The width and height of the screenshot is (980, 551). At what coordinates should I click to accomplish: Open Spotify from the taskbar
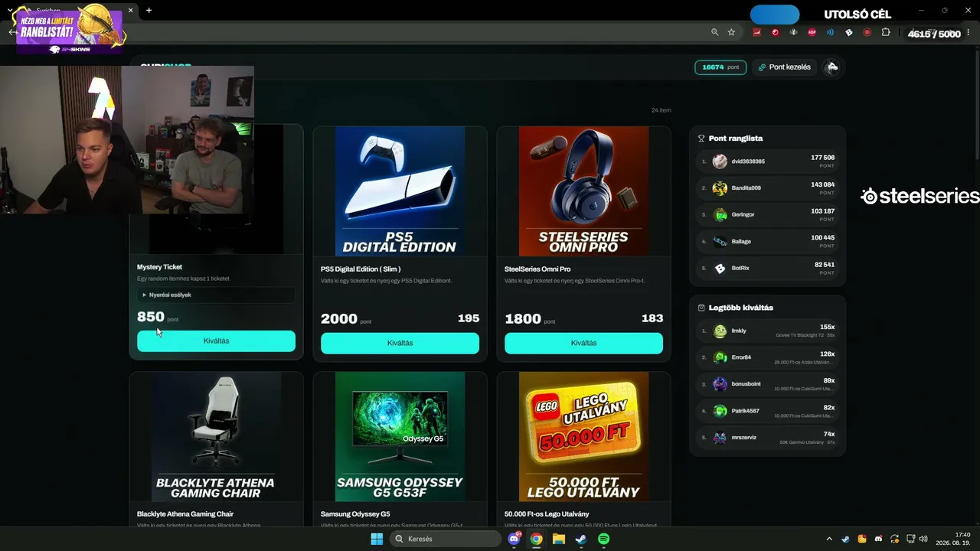pos(603,539)
